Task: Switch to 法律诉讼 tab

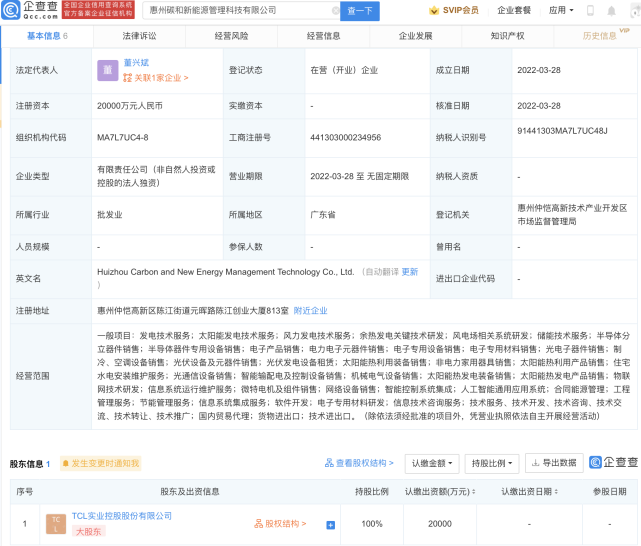Action: pyautogui.click(x=139, y=36)
